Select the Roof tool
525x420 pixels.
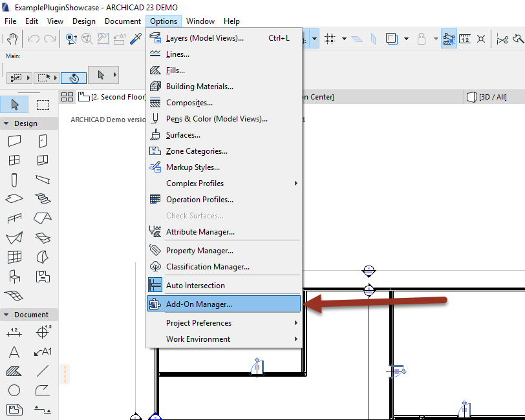coord(43,218)
